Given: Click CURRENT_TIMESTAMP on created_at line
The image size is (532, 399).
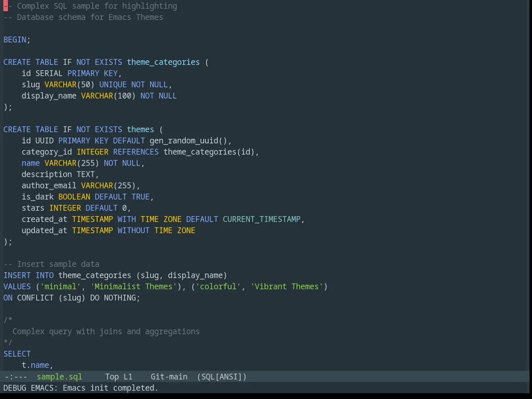Looking at the screenshot, I should tap(262, 219).
